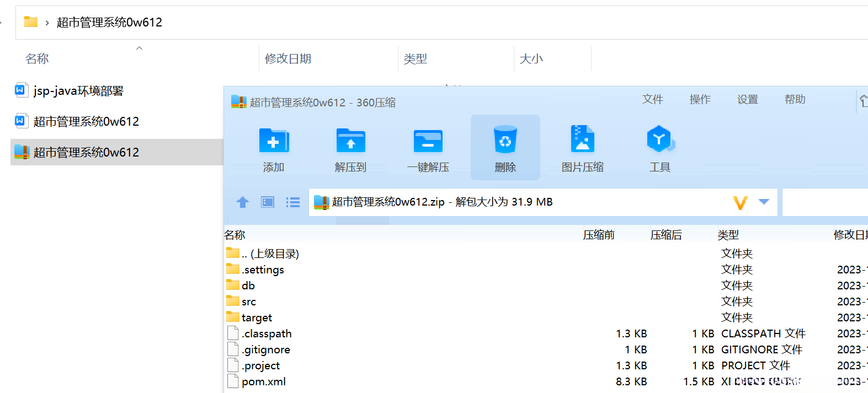Open the 操作 menu in 360压缩
Screen dimensions: 868x393
pos(700,99)
